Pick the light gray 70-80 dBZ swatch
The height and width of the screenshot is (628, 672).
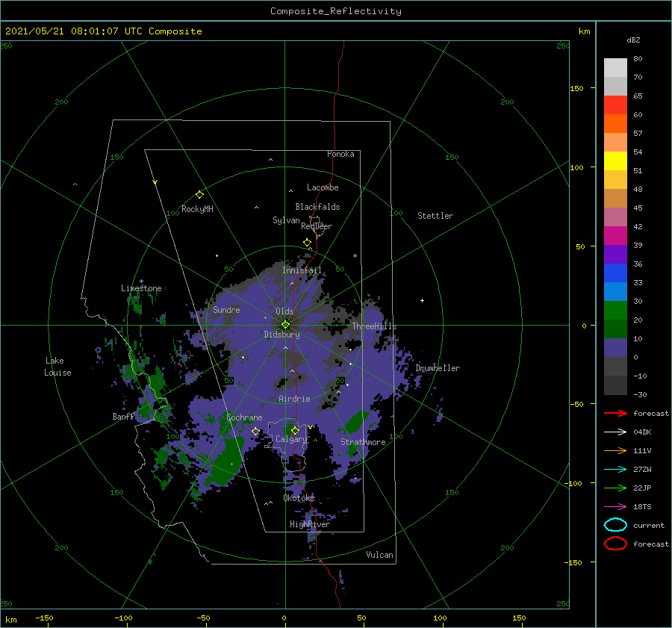615,68
